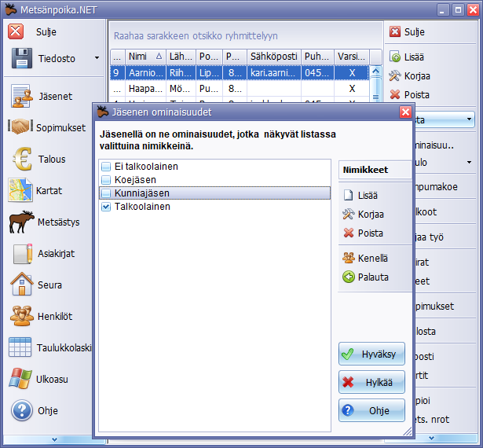Enable the Koejäsen checkbox

coord(105,180)
